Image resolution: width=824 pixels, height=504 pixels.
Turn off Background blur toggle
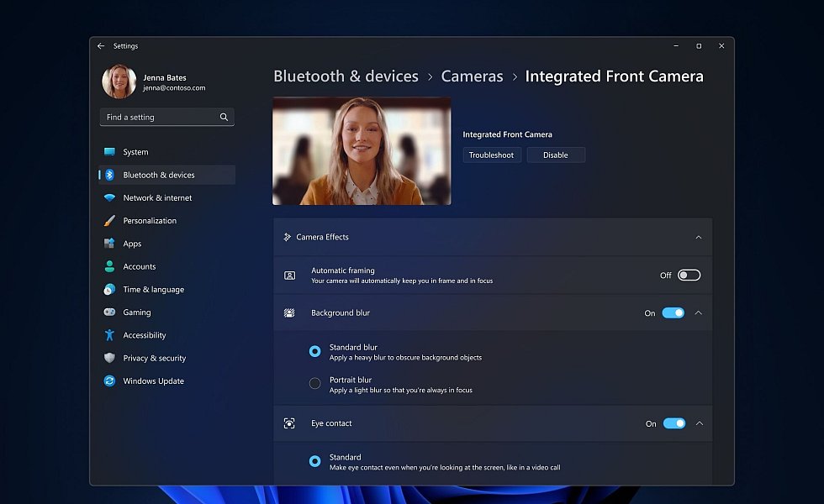(x=673, y=312)
